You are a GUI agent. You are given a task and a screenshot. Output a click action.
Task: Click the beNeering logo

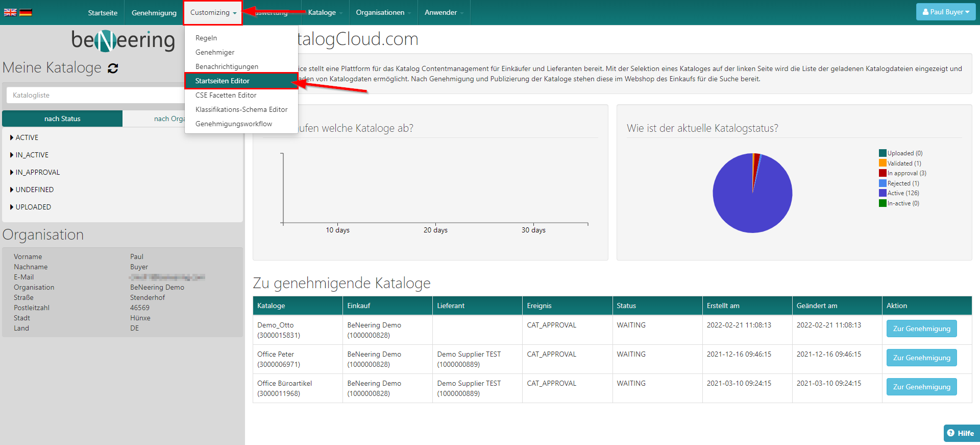pyautogui.click(x=123, y=40)
